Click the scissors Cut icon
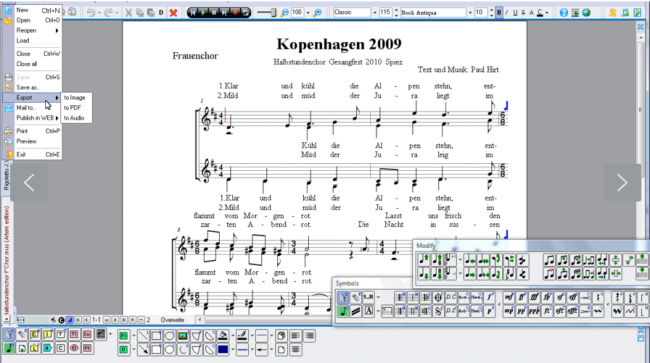 point(129,13)
